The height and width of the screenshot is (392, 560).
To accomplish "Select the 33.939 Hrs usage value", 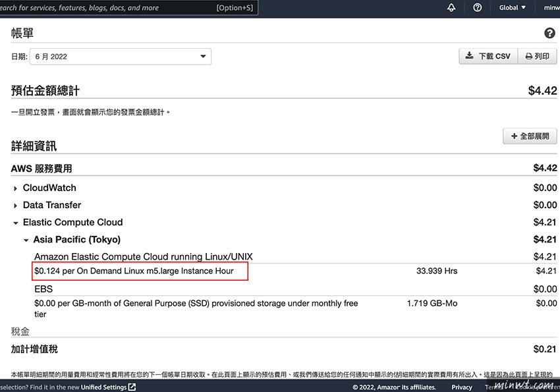I will pos(437,271).
